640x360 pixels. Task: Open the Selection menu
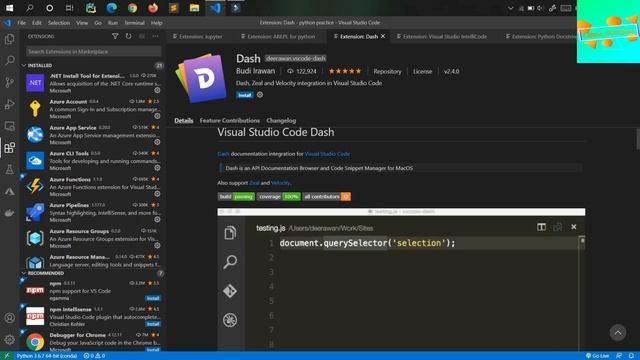(x=59, y=23)
